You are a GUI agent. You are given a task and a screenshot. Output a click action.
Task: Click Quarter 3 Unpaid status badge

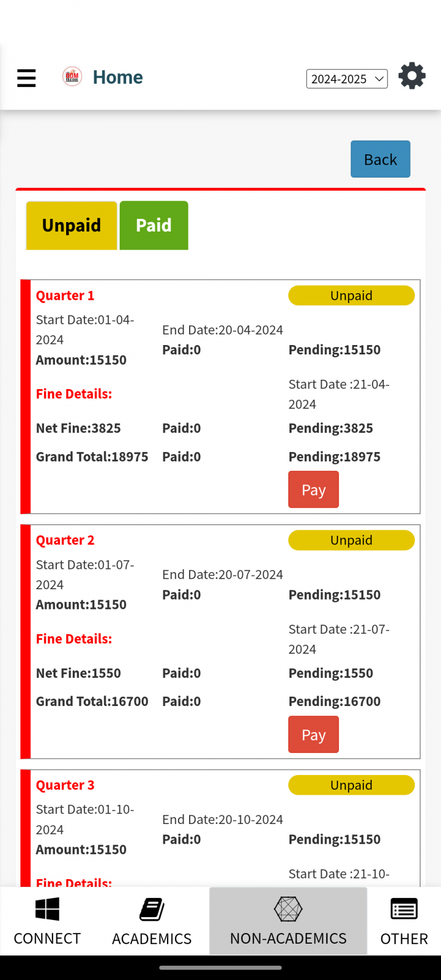point(351,785)
